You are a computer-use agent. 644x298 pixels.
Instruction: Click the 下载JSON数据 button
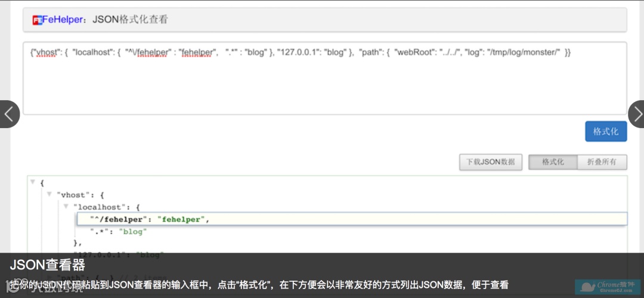[x=490, y=162]
